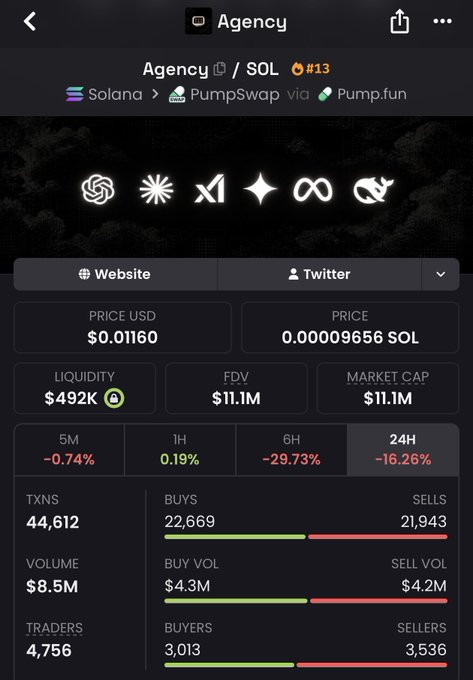This screenshot has height=680, width=473.
Task: Tap the Agency token logo in header
Action: click(199, 21)
